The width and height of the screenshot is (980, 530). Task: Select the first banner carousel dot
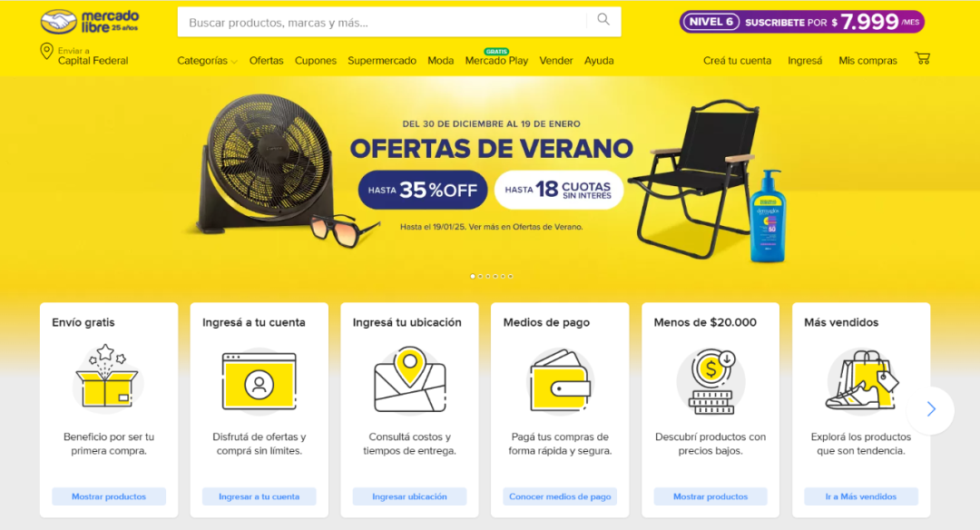[473, 276]
